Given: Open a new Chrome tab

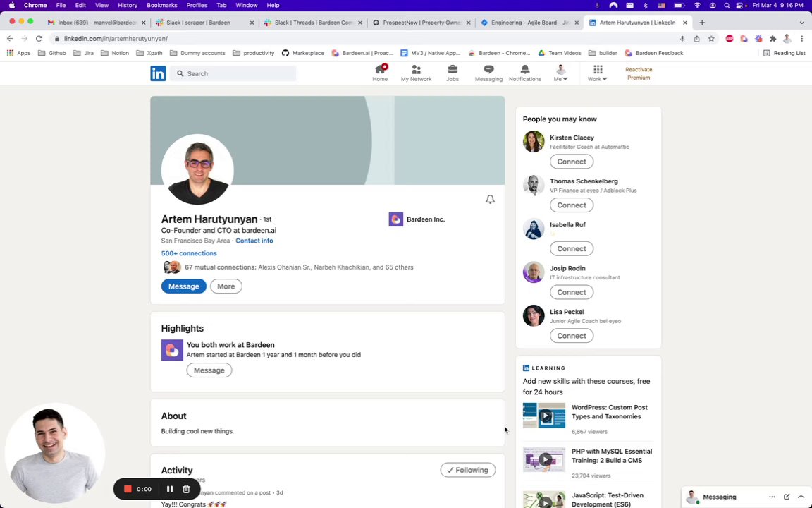Looking at the screenshot, I should (x=702, y=23).
